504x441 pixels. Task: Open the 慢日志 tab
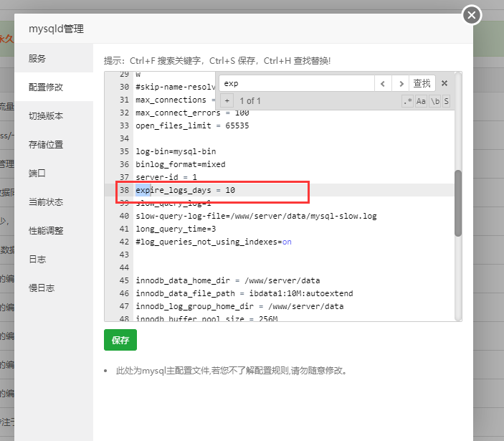pos(42,288)
